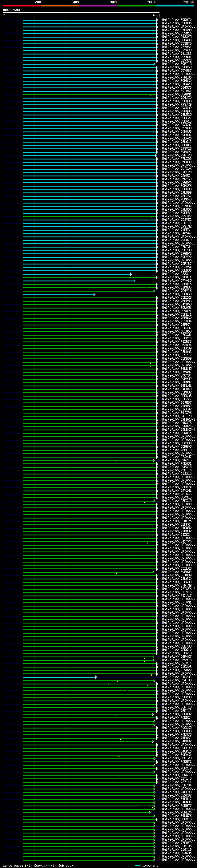Click hit label UniRef100_A0DVE0
The height and width of the screenshot is (868, 197).
176,819
